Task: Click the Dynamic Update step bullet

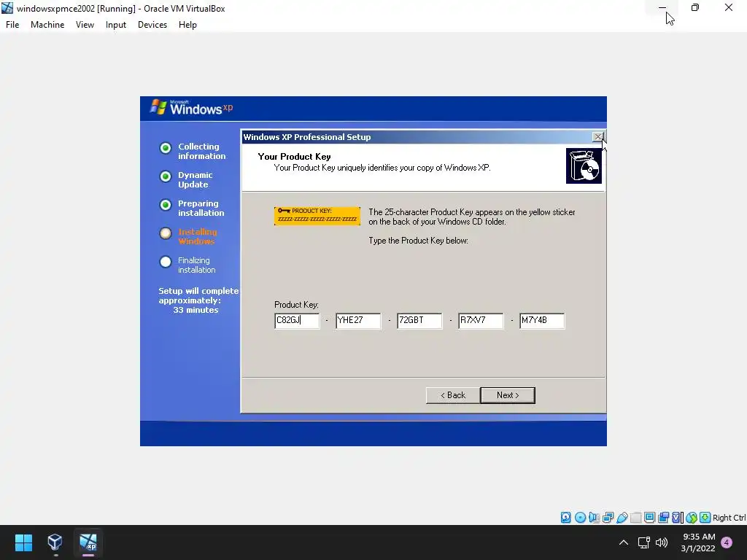Action: point(166,176)
